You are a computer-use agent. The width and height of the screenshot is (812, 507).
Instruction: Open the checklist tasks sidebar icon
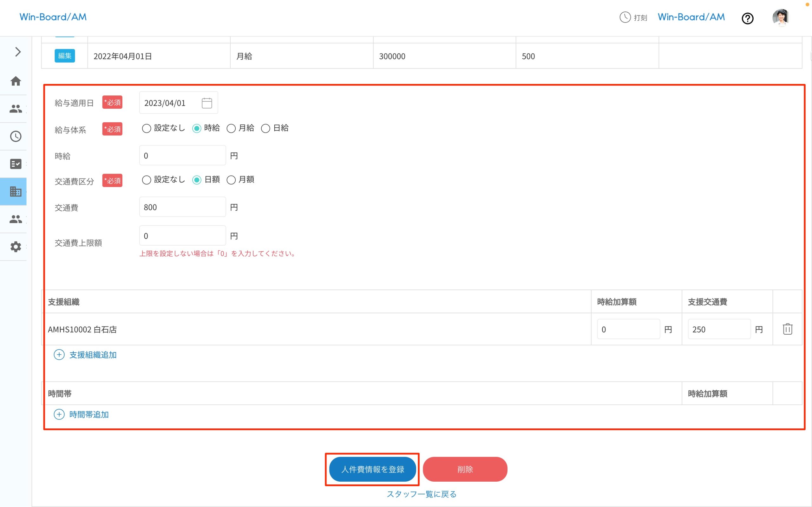click(x=16, y=164)
